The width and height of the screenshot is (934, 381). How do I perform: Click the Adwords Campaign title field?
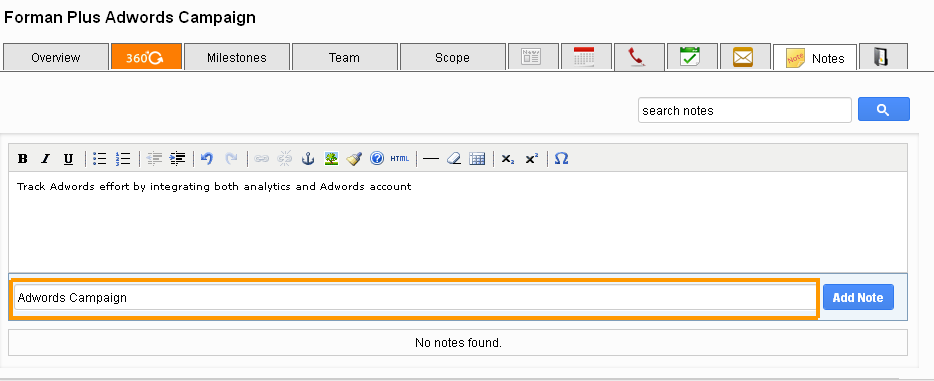pyautogui.click(x=415, y=297)
